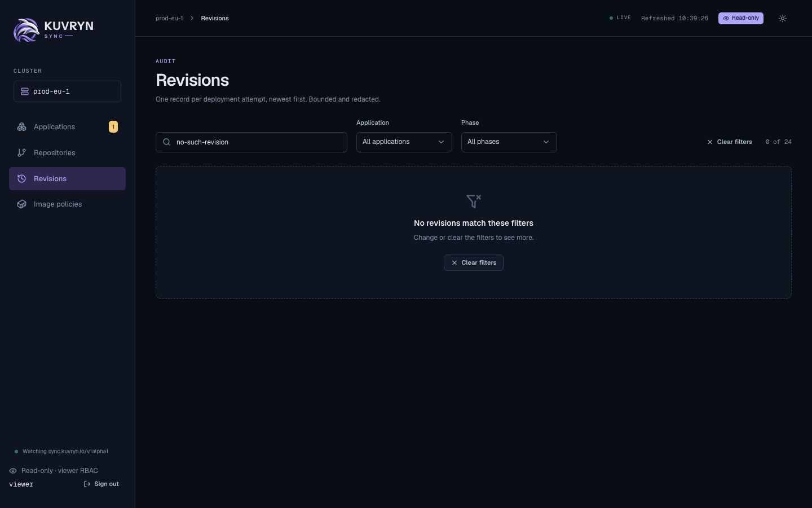Click the No revisions match these filters heading
The image size is (812, 508).
pos(474,223)
